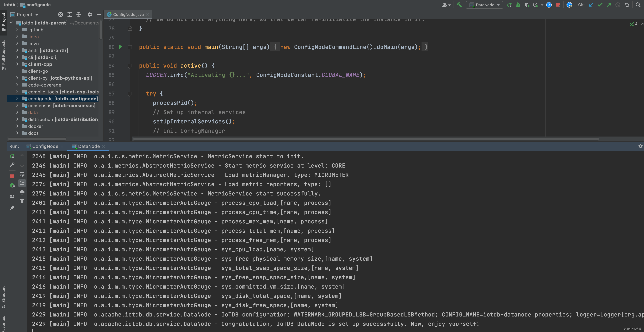
Task: Rerun DataNode from the top toolbar
Action: coord(509,5)
